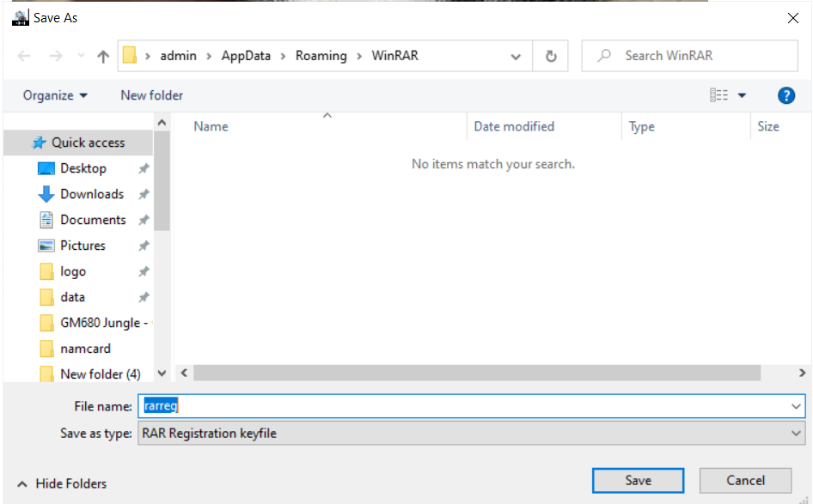Open the Organize menu
Viewport: 813px width, 504px height.
(x=55, y=96)
